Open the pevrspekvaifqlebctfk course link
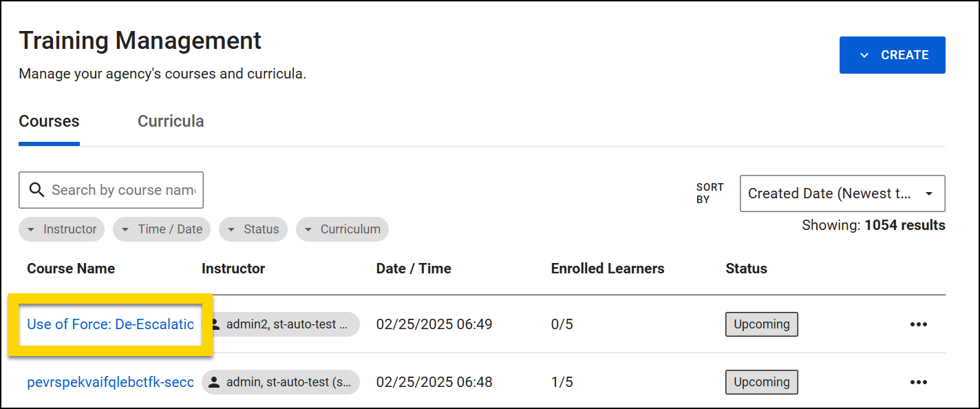 (x=110, y=382)
